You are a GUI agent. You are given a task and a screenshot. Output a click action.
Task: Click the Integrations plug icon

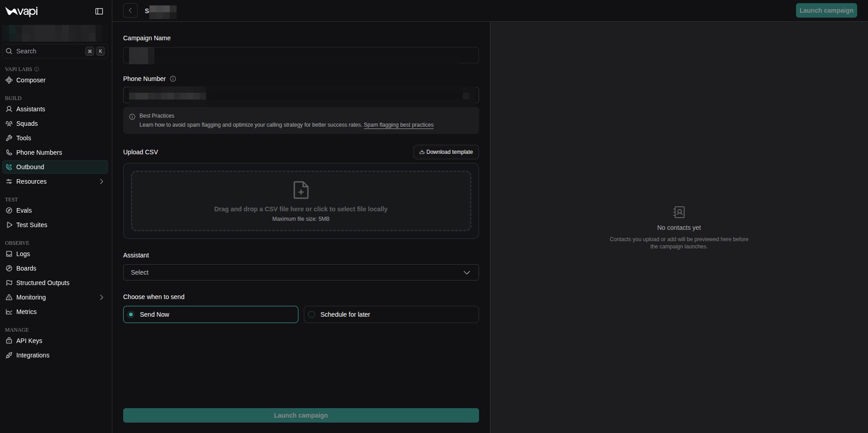click(x=9, y=355)
